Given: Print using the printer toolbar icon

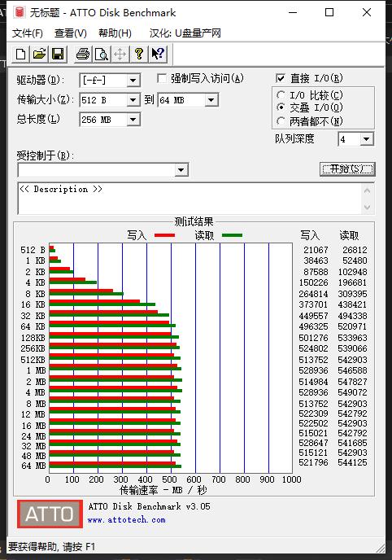Looking at the screenshot, I should (83, 55).
